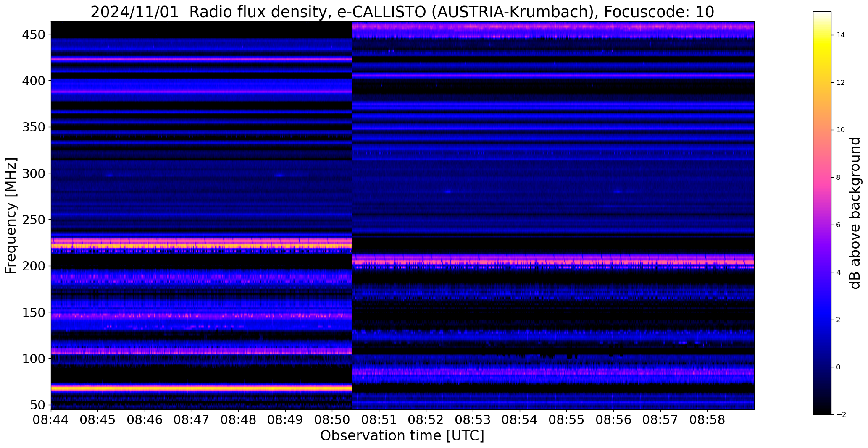Click the plot title mentioning e-CALLISTO AUSTRIA-Krumbach
Screen dimensions: 868x448
[402, 12]
